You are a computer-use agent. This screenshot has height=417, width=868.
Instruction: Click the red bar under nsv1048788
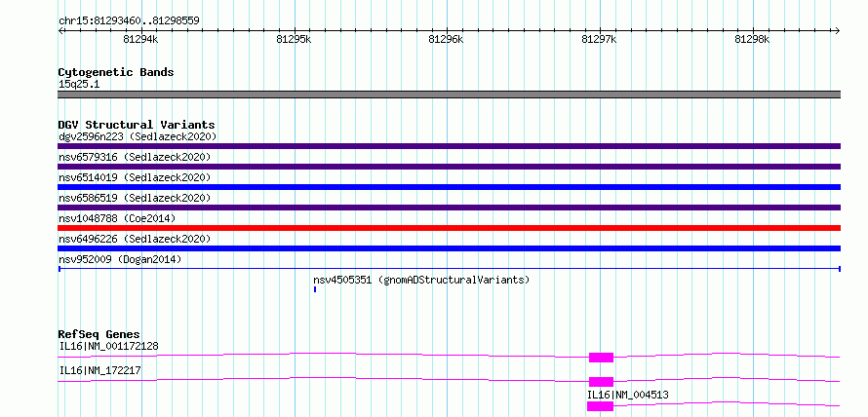tap(449, 228)
